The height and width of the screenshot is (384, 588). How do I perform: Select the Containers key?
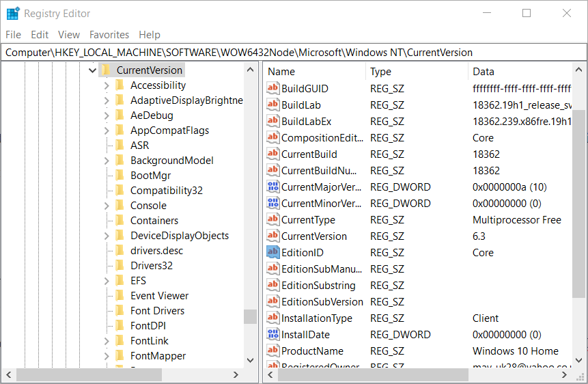click(154, 220)
